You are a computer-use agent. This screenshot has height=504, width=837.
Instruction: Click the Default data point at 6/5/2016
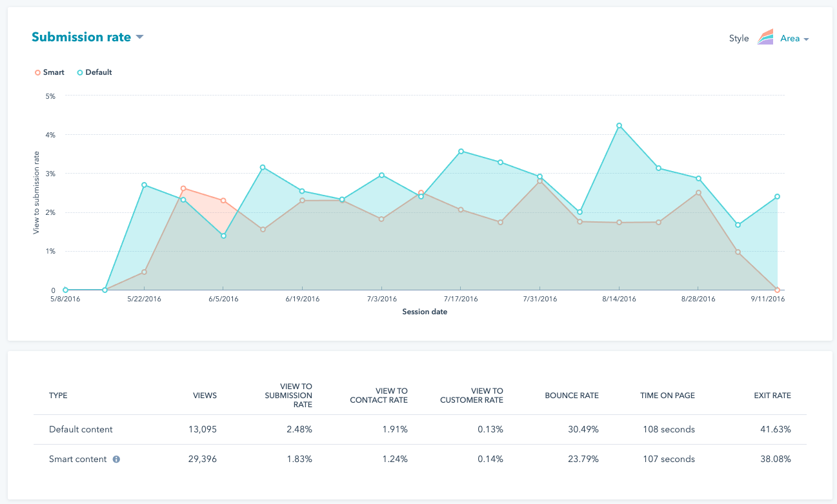click(x=223, y=236)
